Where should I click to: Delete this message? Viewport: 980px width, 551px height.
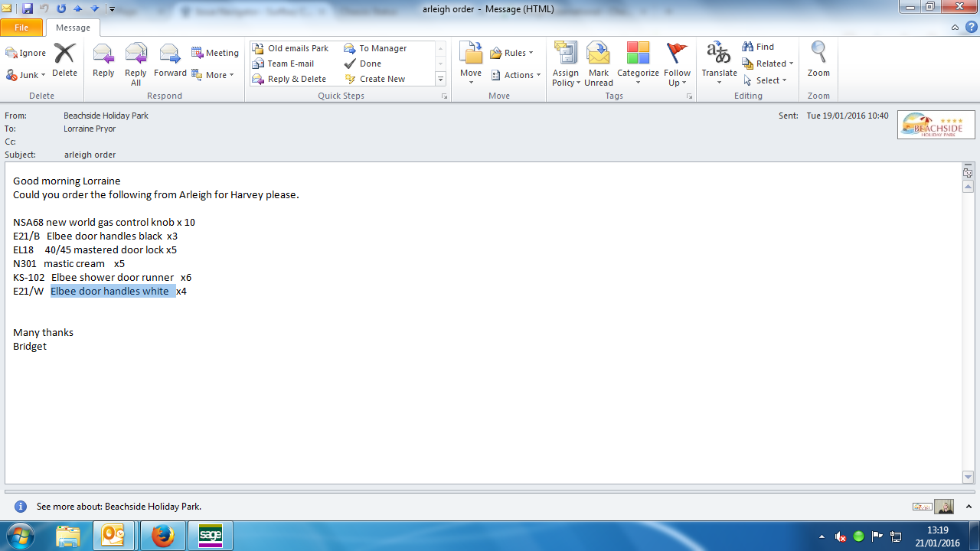(x=64, y=60)
